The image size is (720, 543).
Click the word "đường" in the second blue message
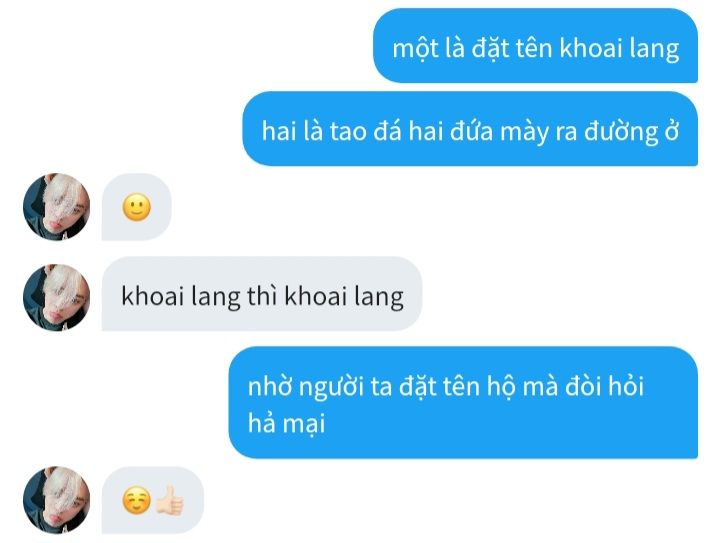621,132
